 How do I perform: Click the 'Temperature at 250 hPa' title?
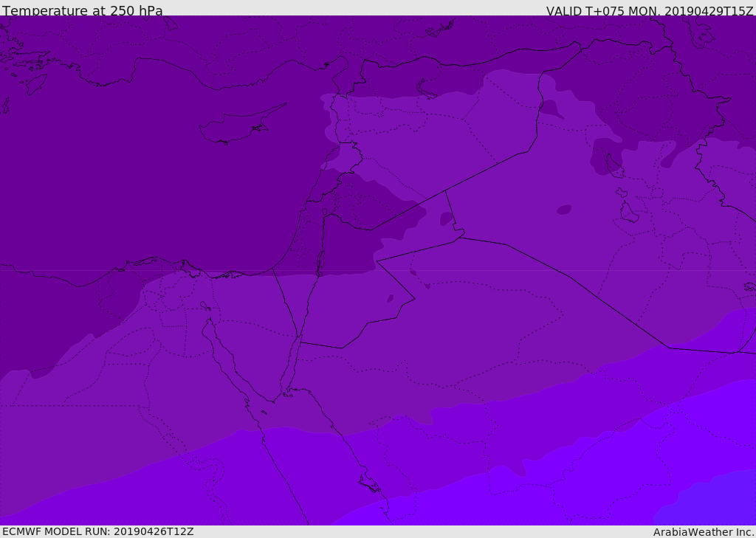click(x=82, y=11)
